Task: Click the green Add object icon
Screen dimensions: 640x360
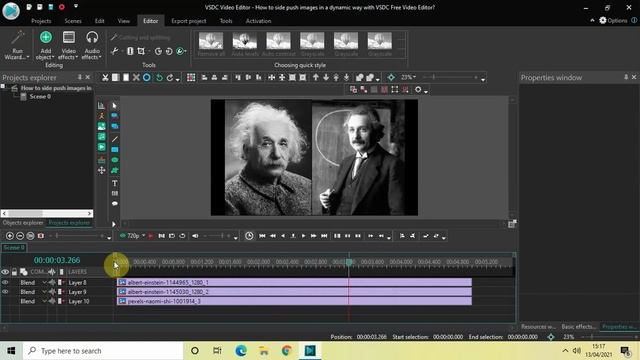Action: [46, 38]
